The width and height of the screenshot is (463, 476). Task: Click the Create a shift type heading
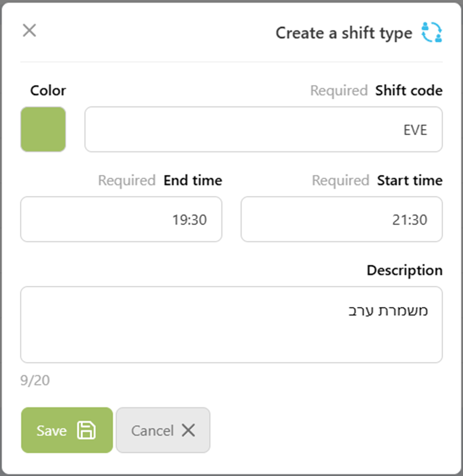click(344, 33)
